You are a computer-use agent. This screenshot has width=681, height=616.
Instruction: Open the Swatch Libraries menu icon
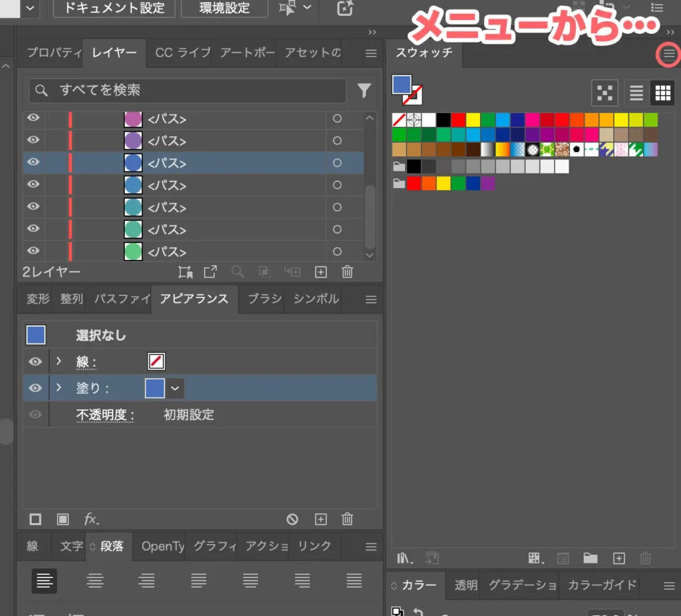point(403,558)
